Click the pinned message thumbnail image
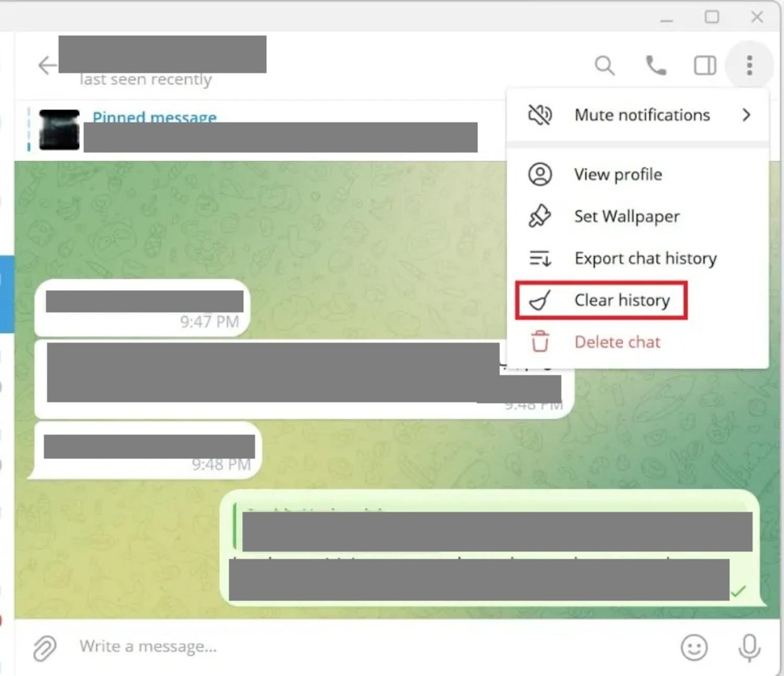Screen dimensions: 784x676 tap(59, 130)
